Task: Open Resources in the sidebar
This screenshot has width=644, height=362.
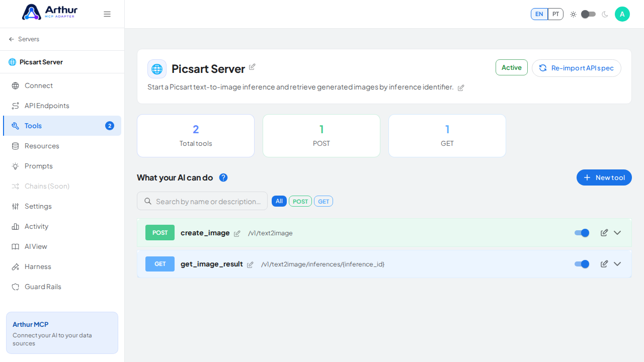Action: (62, 146)
